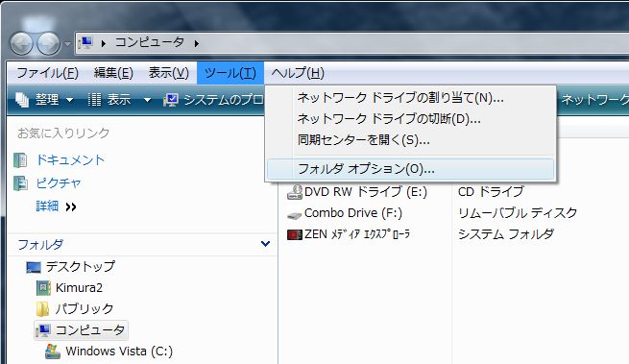Select デスクトップ in folder tree
Screen dimensions: 629x364
81,266
